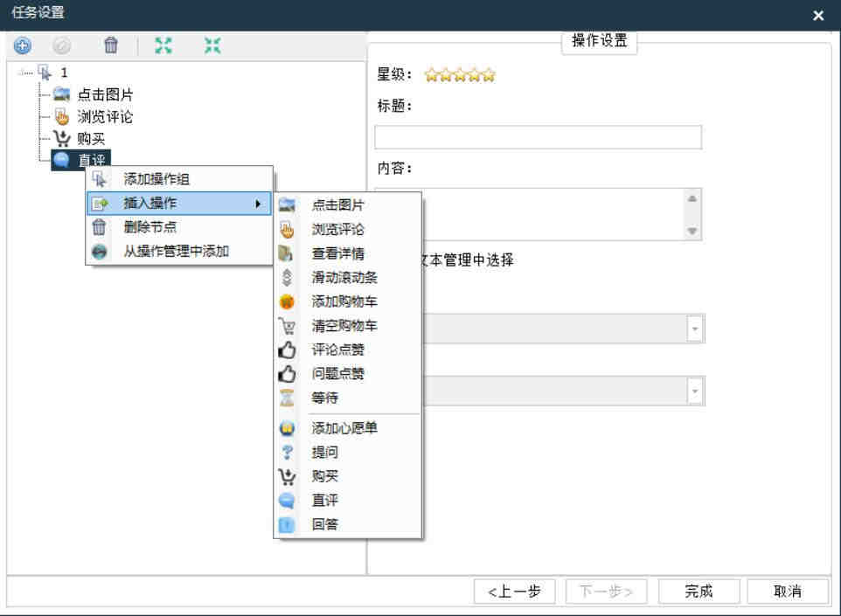
Task: Click the 添加操作组 cursor icon in menu
Action: pyautogui.click(x=100, y=179)
